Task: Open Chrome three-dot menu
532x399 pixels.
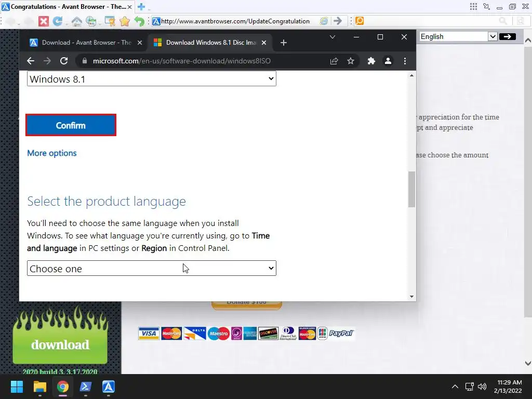Action: pyautogui.click(x=405, y=61)
